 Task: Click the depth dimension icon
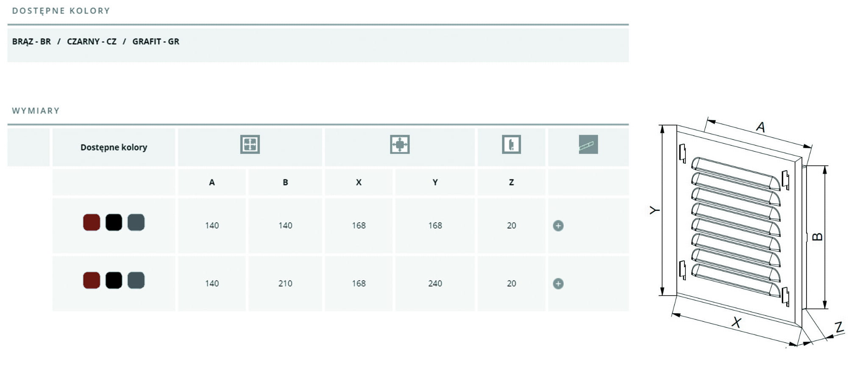tap(511, 144)
